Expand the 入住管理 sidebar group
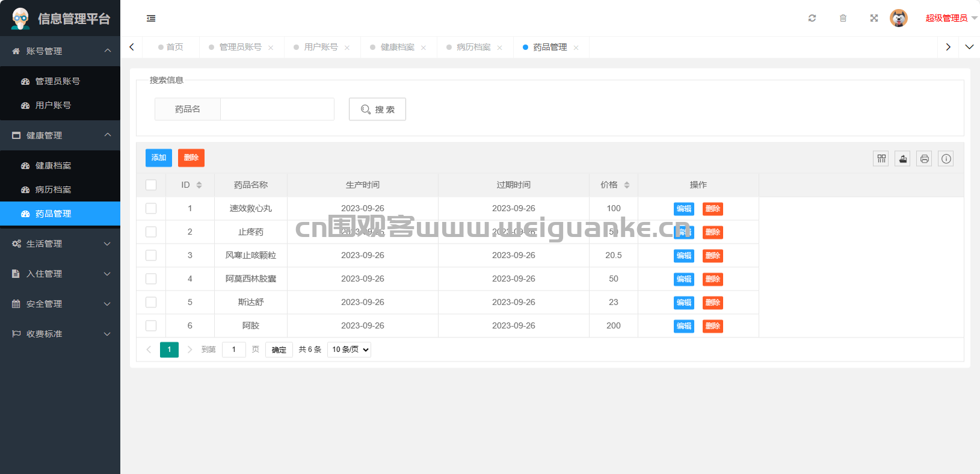 tap(60, 274)
